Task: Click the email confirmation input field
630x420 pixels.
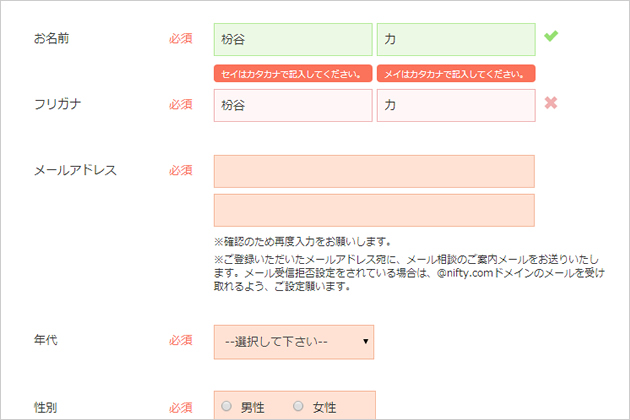Action: click(374, 210)
